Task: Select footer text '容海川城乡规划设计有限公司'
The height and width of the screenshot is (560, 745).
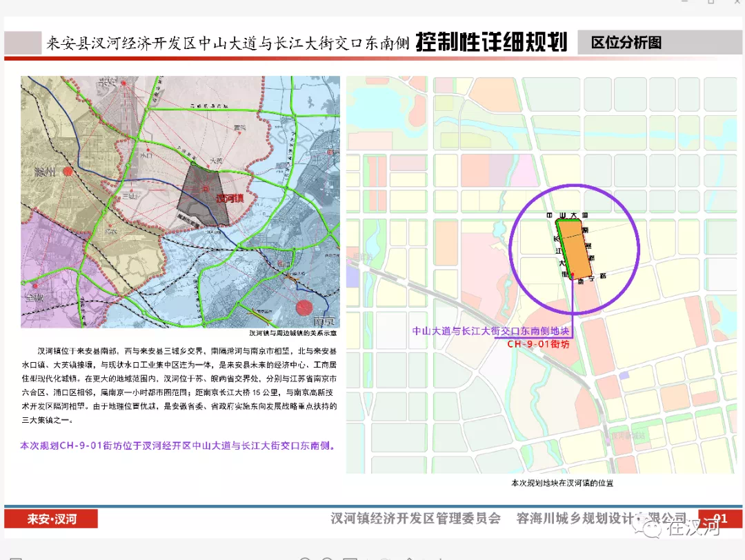Action: coord(602,518)
